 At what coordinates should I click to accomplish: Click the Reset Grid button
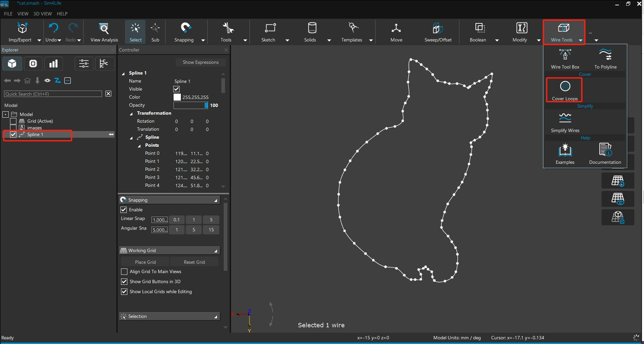(x=194, y=262)
